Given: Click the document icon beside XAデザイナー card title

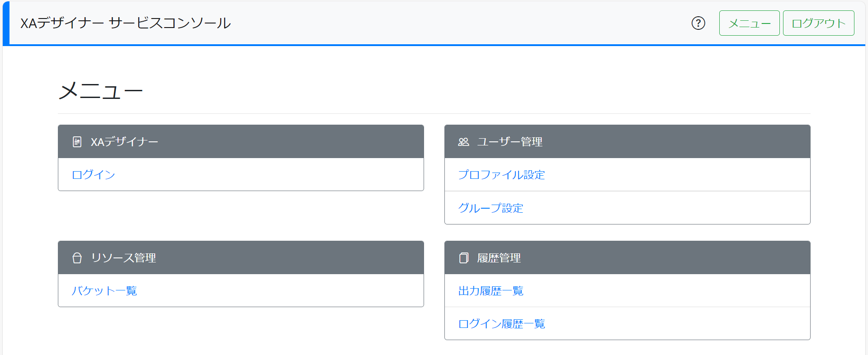Looking at the screenshot, I should click(77, 142).
